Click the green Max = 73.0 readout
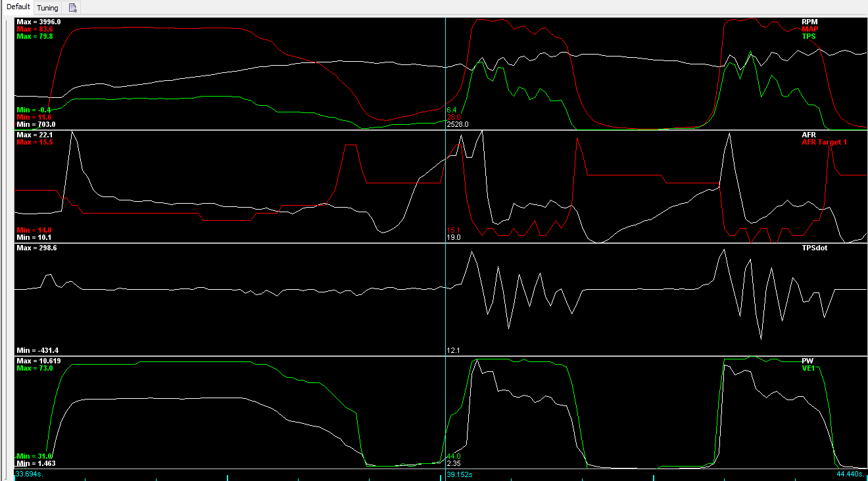 click(35, 369)
